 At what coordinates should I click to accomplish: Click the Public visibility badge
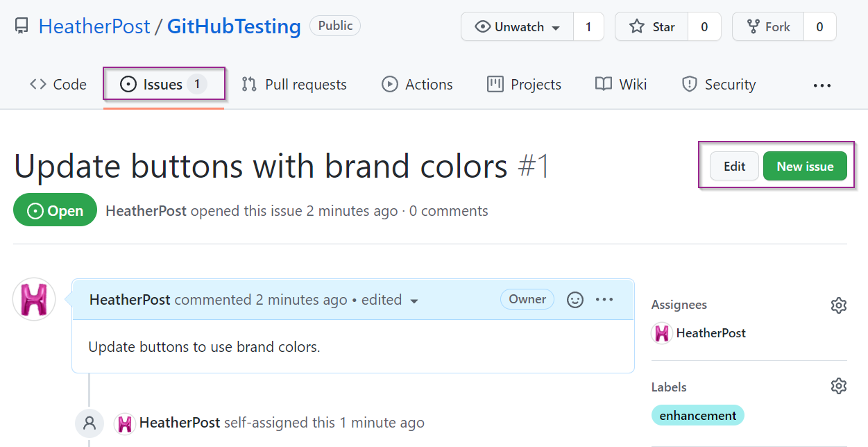(x=335, y=26)
